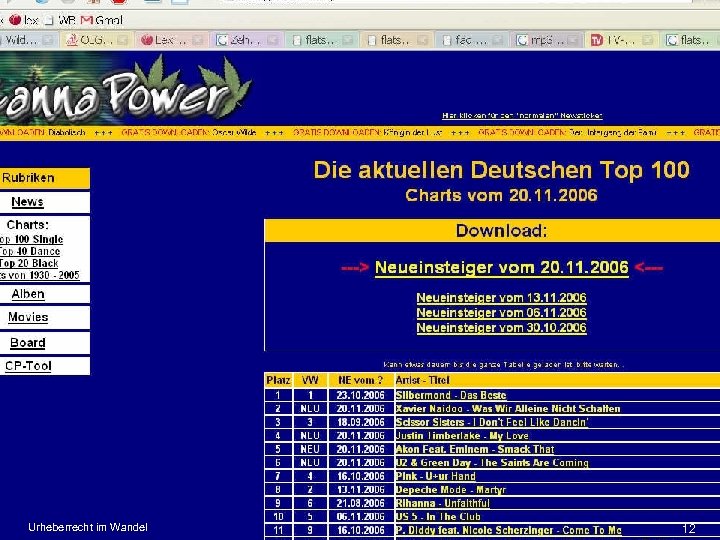Open the Board link

coord(28,343)
